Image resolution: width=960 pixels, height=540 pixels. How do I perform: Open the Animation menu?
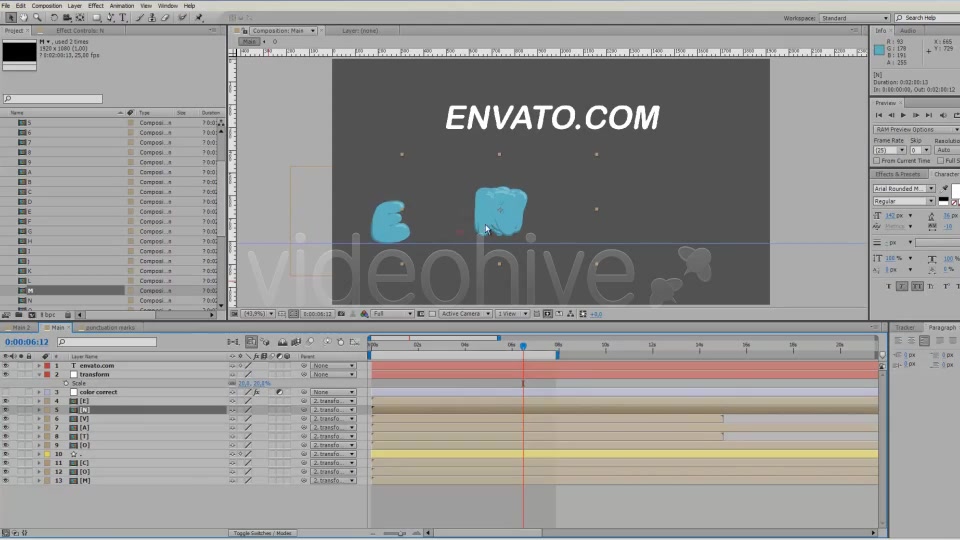121,6
